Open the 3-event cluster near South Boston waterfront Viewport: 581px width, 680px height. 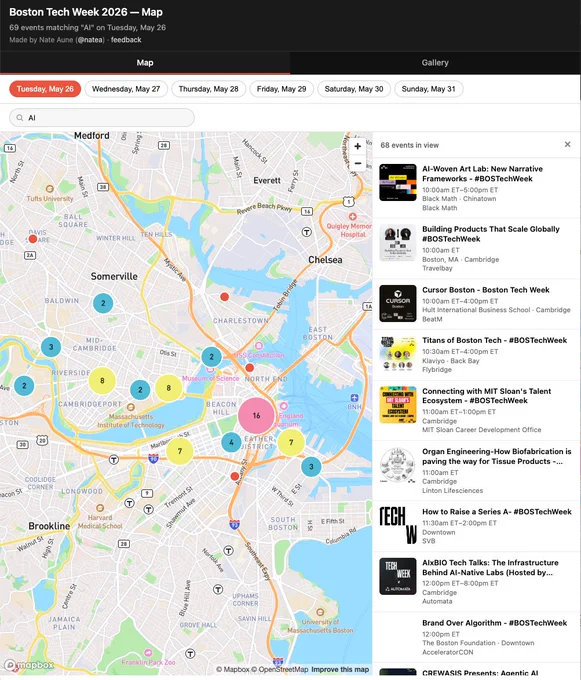[x=311, y=467]
